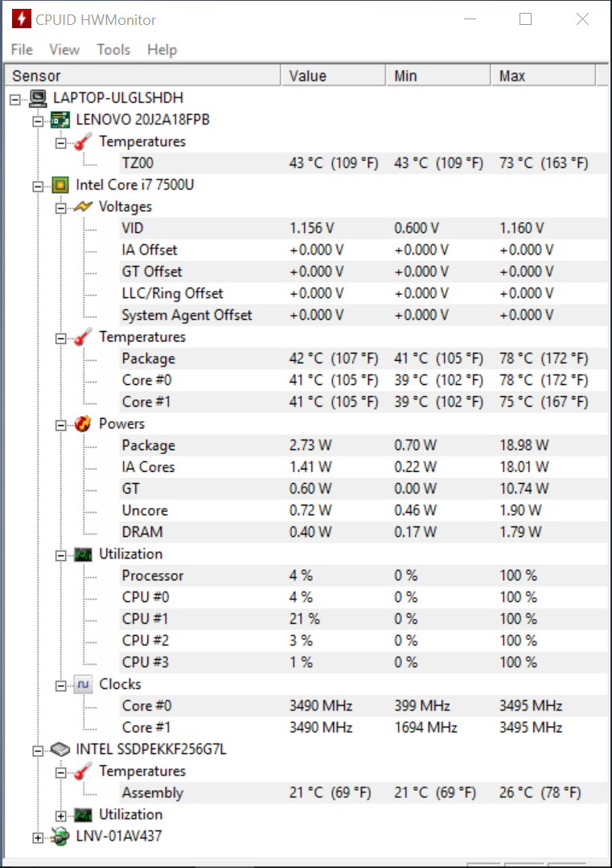This screenshot has width=612, height=868.
Task: Open the View menu
Action: pyautogui.click(x=64, y=50)
